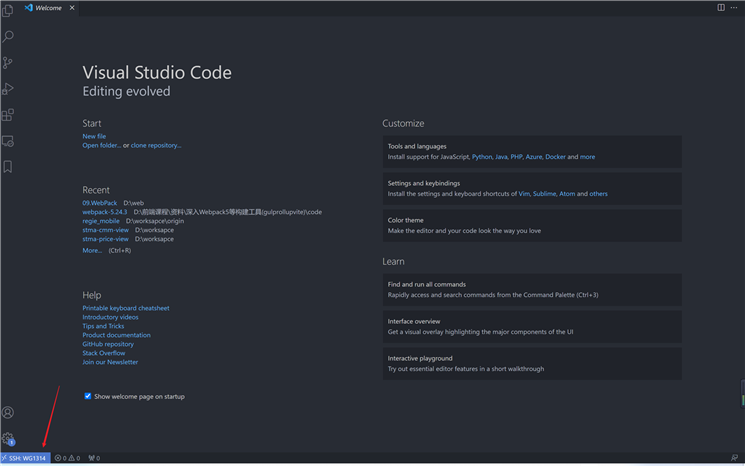
Task: Click the clone repository... link
Action: (x=156, y=145)
